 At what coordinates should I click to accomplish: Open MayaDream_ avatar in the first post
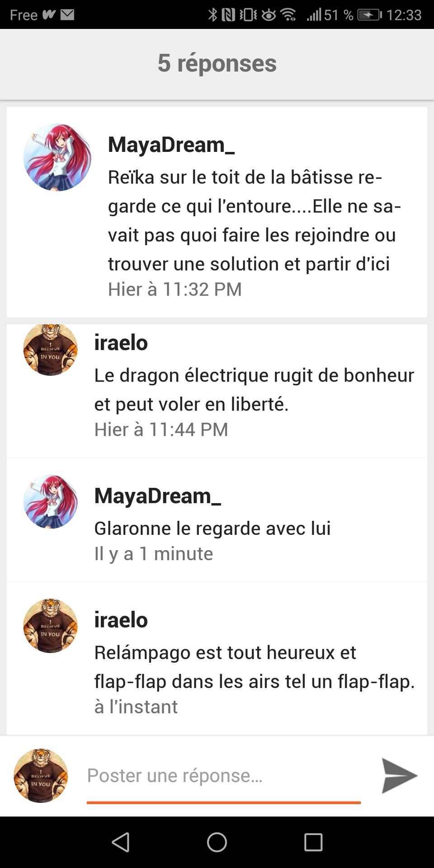click(x=57, y=157)
